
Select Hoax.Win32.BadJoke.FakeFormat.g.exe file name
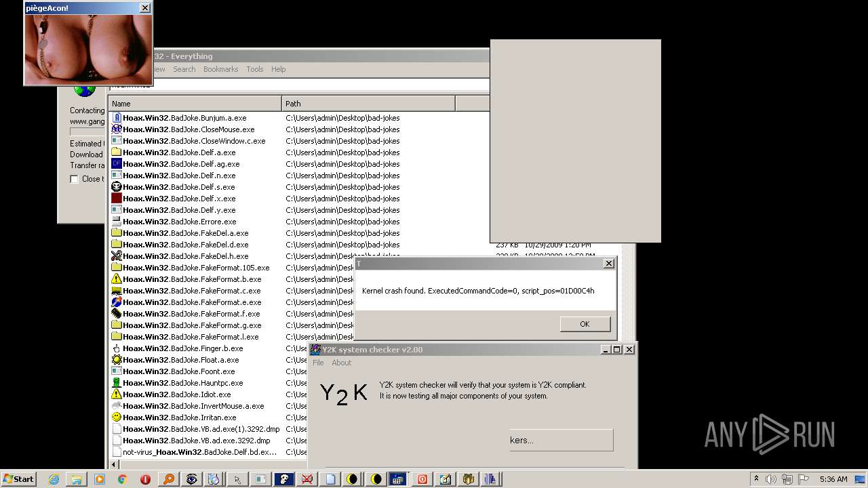(192, 325)
